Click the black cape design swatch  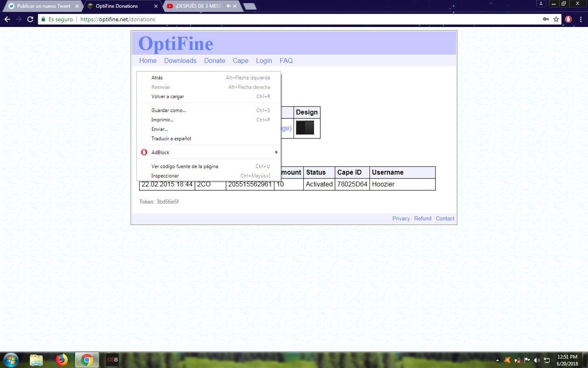(x=305, y=128)
